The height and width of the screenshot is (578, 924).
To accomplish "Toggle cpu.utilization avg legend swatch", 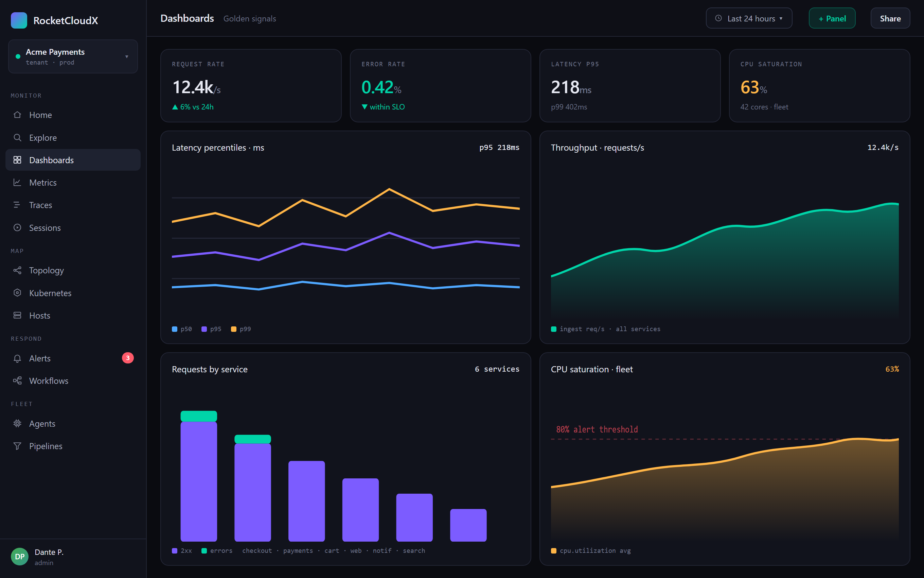I will 554,551.
